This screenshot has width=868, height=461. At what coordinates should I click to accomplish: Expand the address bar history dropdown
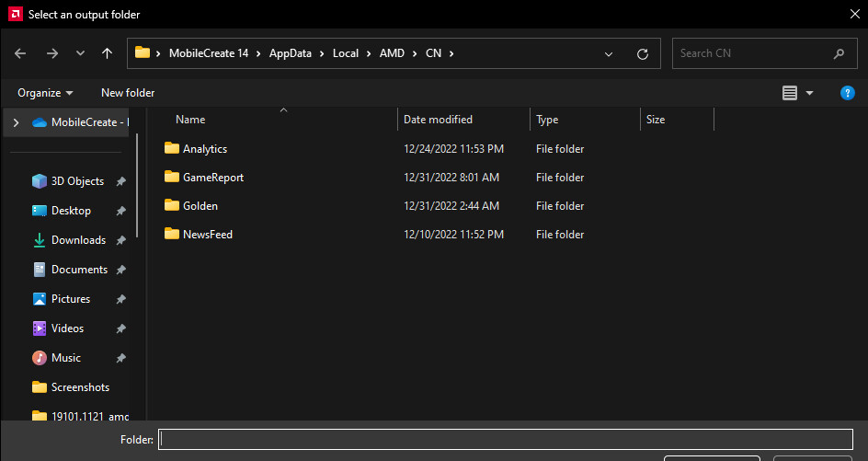(x=609, y=53)
